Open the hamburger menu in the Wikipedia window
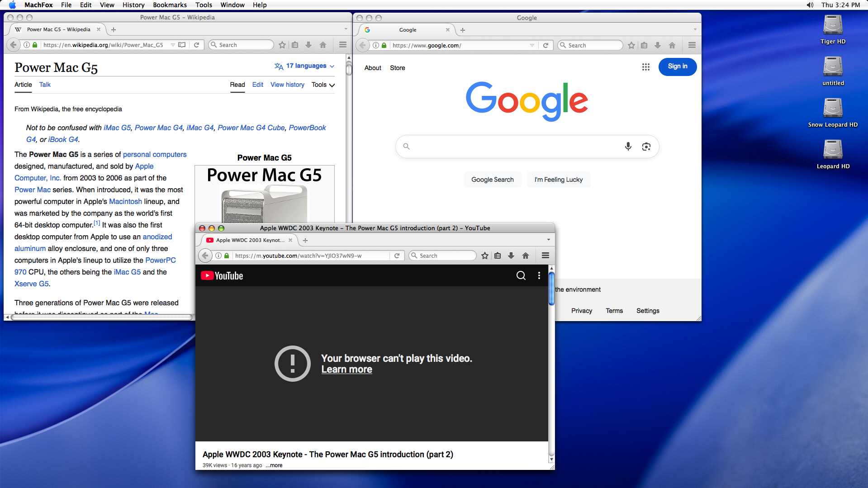Screen dimensions: 868x488 click(343, 45)
